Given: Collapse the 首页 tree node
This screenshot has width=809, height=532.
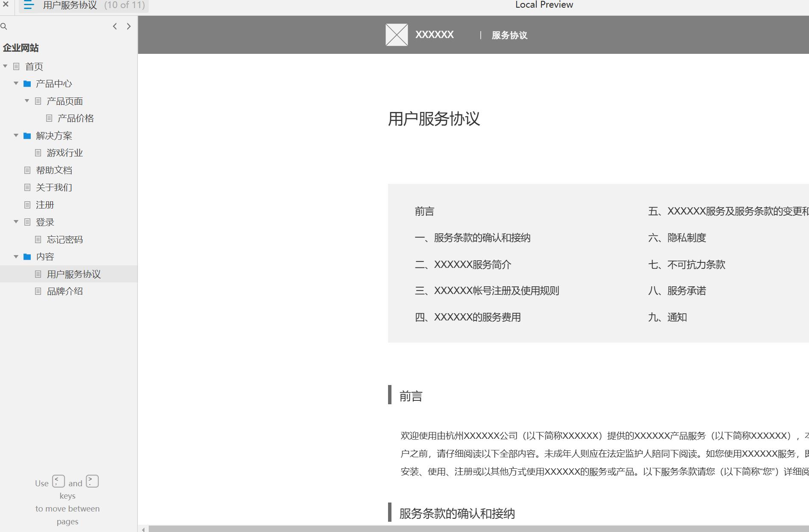Looking at the screenshot, I should (x=5, y=66).
